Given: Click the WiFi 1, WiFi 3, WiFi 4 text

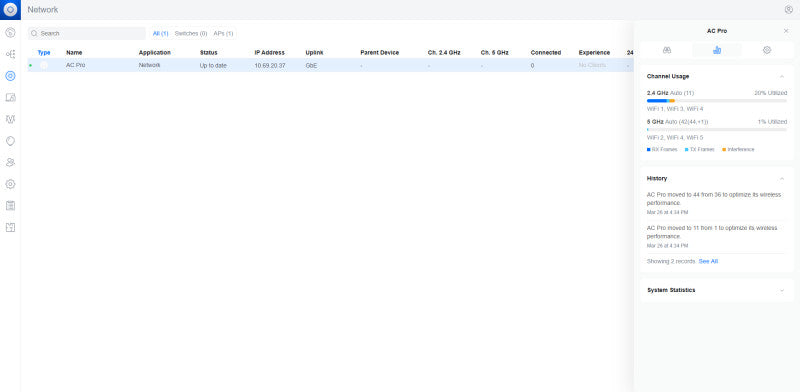Looking at the screenshot, I should click(675, 109).
